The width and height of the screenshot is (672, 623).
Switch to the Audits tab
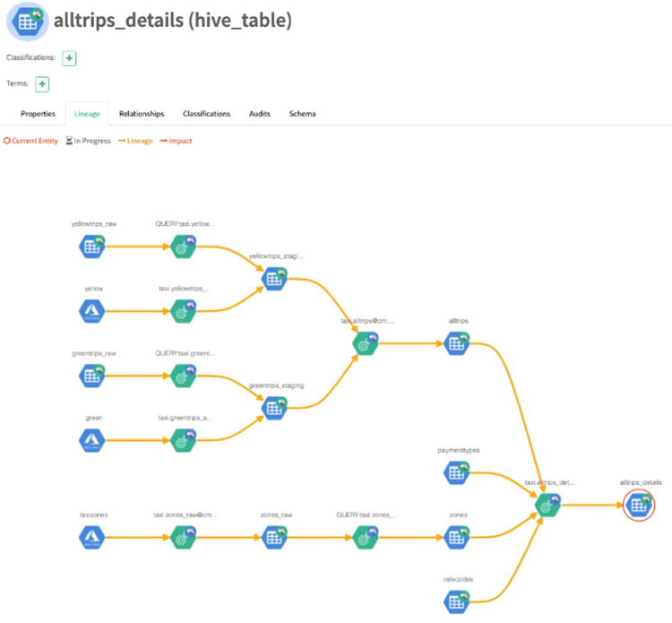(x=260, y=114)
